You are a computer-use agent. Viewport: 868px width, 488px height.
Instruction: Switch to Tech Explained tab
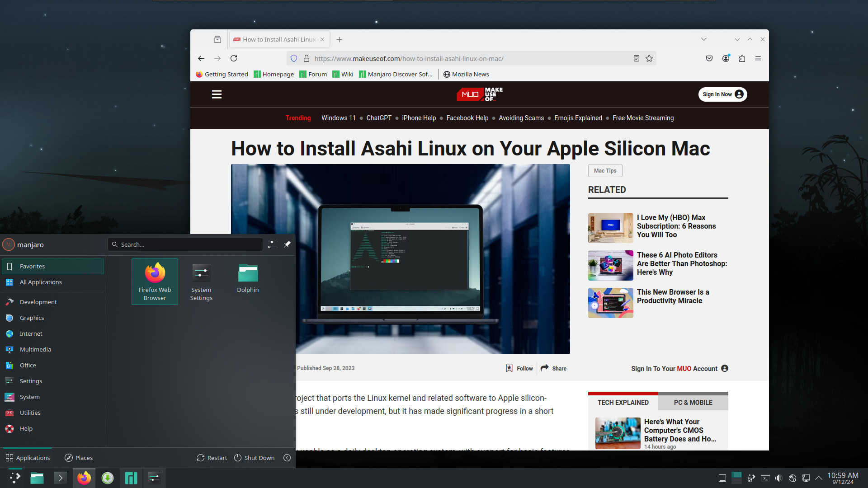pos(623,402)
